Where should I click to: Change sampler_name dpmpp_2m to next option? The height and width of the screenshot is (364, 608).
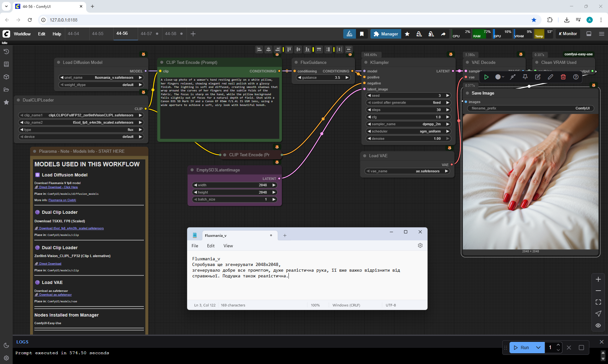pos(448,124)
